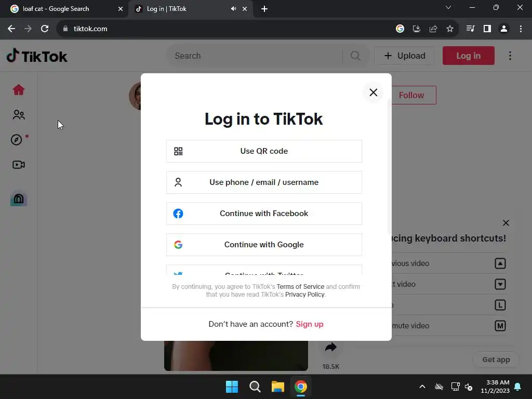The height and width of the screenshot is (399, 532).
Task: Close the Log in to TikTok dialog
Action: click(x=373, y=92)
